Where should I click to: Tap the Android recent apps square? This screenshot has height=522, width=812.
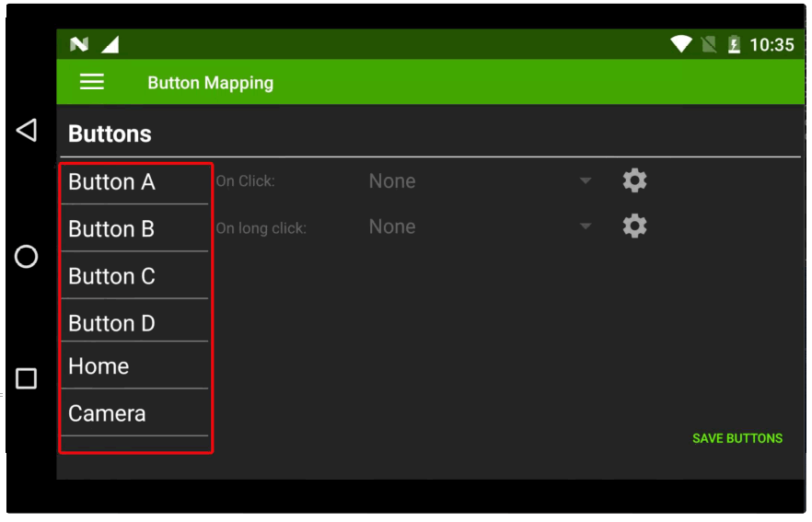[26, 378]
